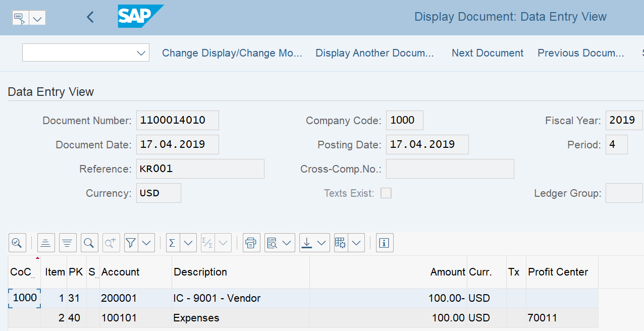Open the Subtotals dropdown arrow
The height and width of the screenshot is (331, 644).
tap(224, 243)
